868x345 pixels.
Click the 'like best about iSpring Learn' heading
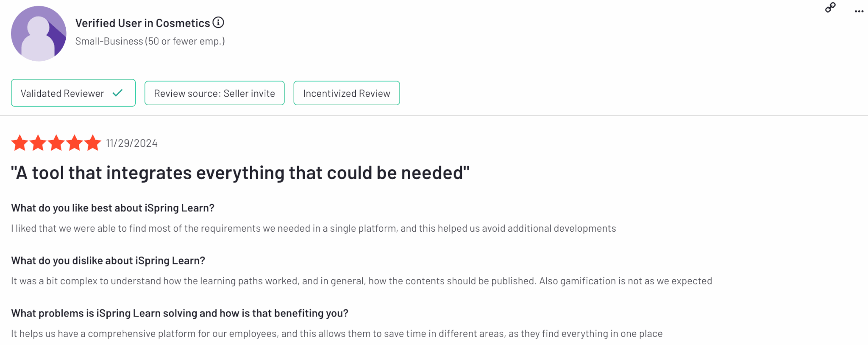tap(113, 208)
